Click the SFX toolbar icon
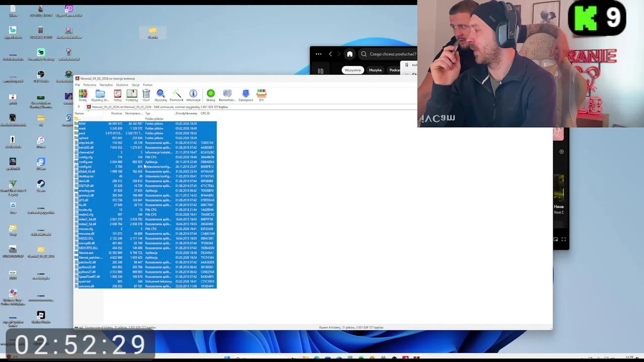The width and height of the screenshot is (644, 362). [261, 95]
